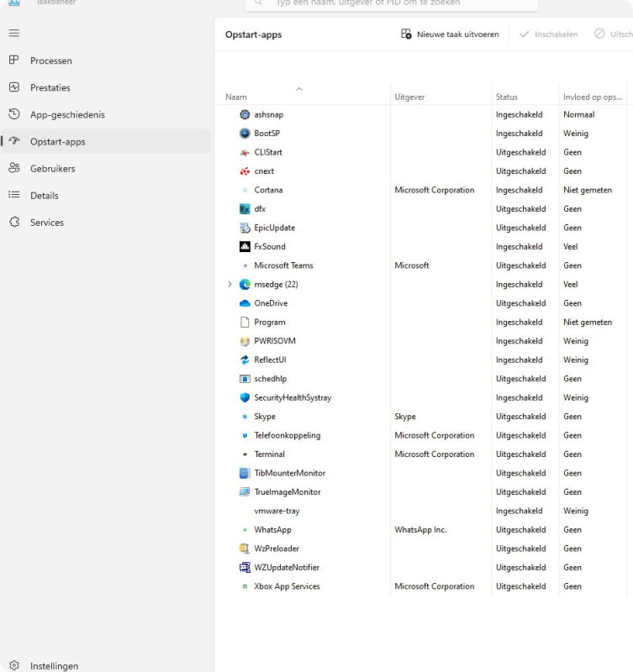The width and height of the screenshot is (633, 672).
Task: Sort by the Uitgever column header
Action: coord(409,97)
